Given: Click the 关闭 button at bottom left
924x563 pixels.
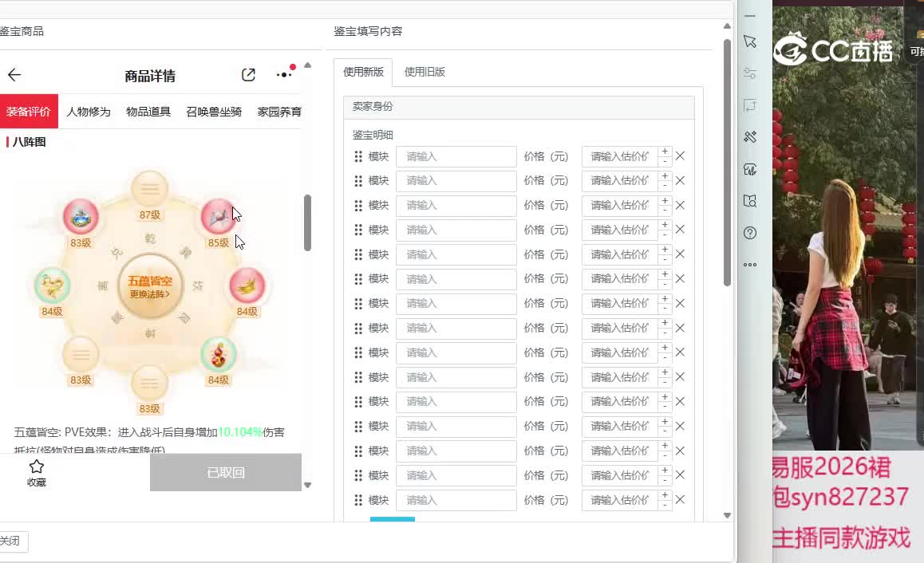Looking at the screenshot, I should (10, 541).
